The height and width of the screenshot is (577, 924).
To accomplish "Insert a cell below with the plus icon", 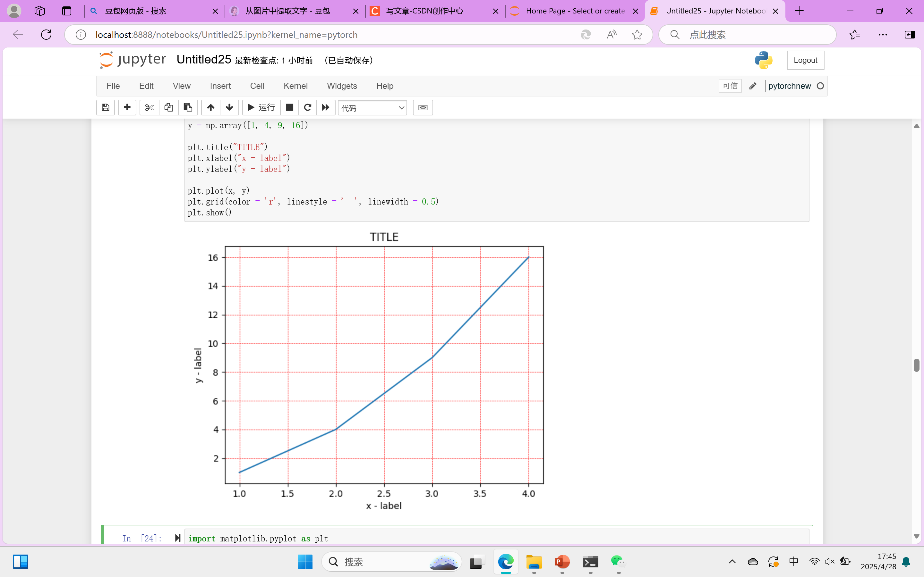I will coord(127,108).
